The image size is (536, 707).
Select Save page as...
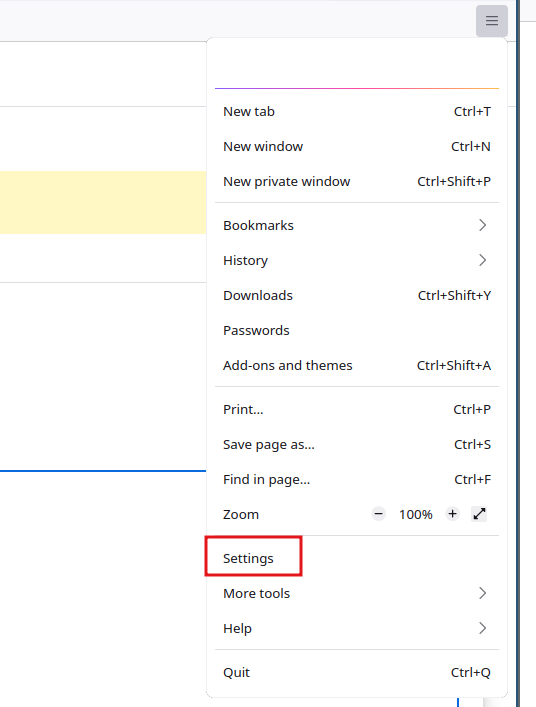point(357,445)
